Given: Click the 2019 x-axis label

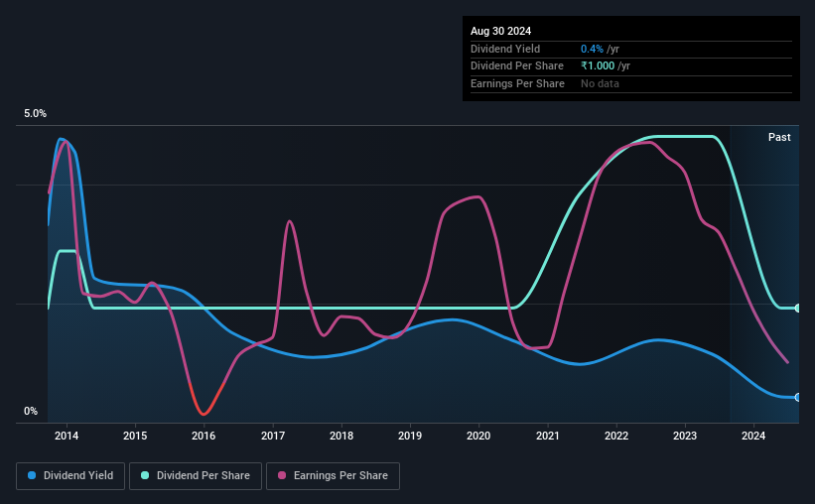Looking at the screenshot, I should (410, 436).
